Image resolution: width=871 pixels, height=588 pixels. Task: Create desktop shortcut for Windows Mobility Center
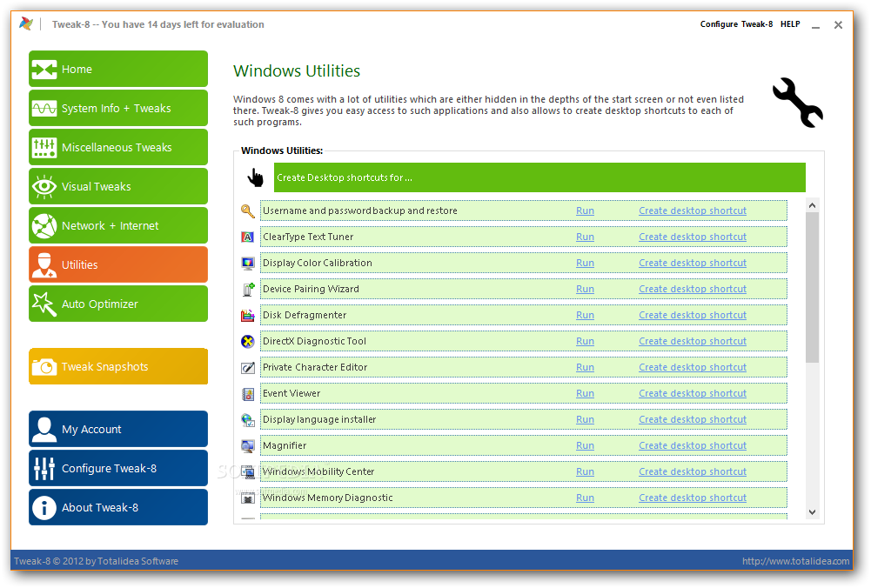692,472
